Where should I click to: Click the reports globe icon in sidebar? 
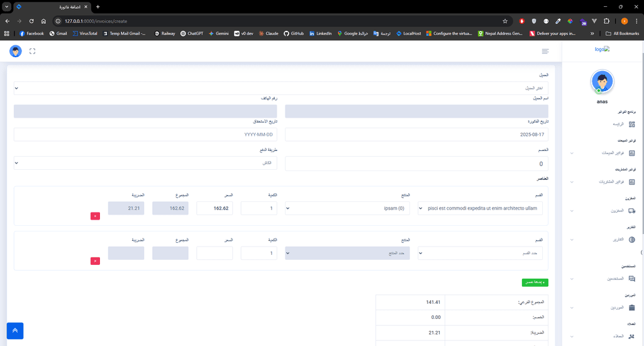click(631, 240)
